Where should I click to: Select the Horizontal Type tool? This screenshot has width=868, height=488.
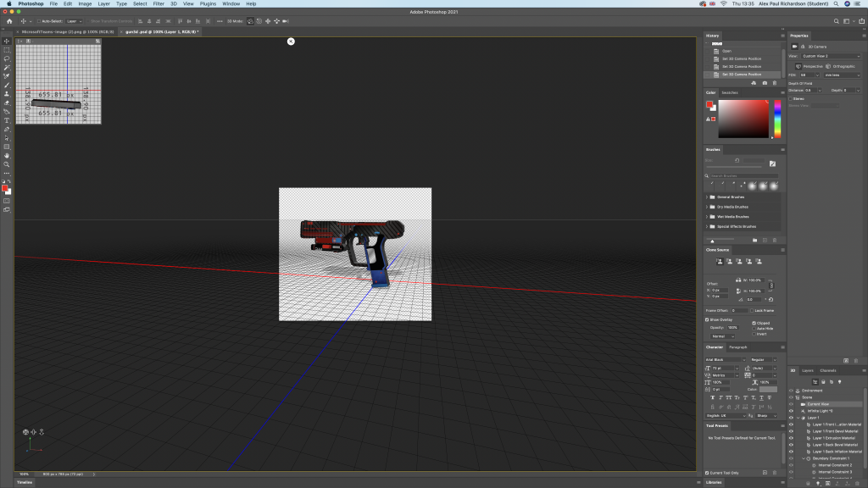7,120
